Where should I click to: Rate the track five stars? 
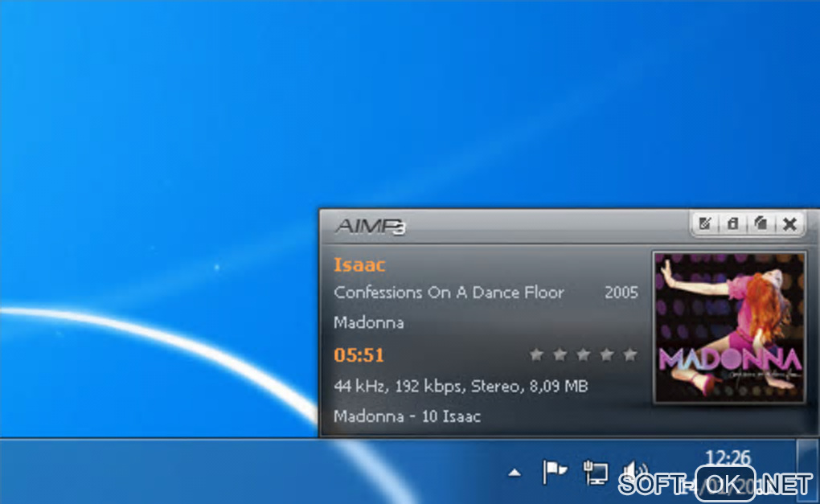(630, 355)
